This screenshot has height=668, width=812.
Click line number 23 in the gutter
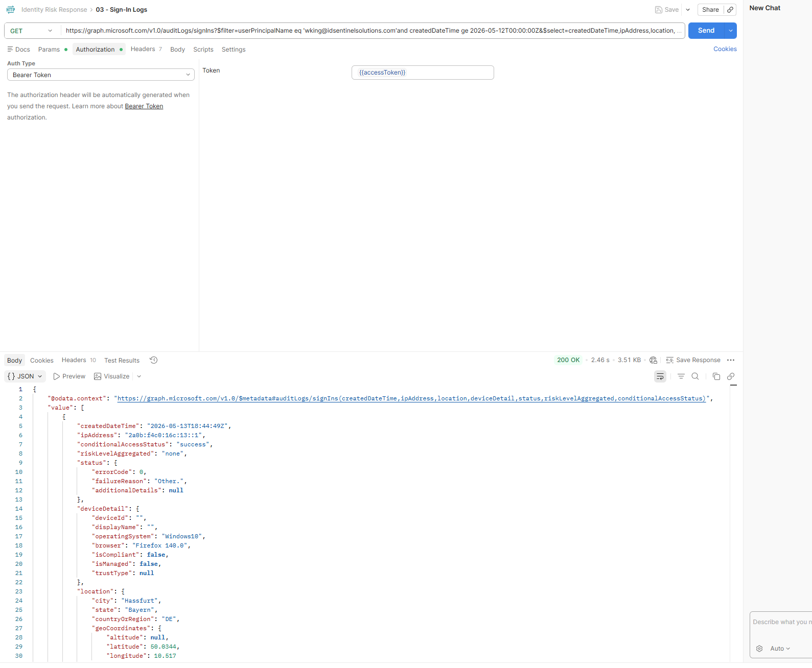(x=19, y=591)
